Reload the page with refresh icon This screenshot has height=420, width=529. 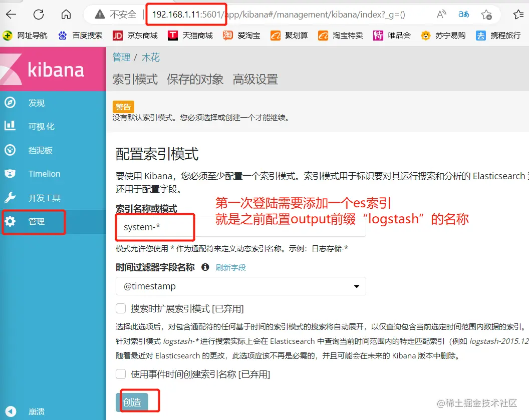point(39,14)
